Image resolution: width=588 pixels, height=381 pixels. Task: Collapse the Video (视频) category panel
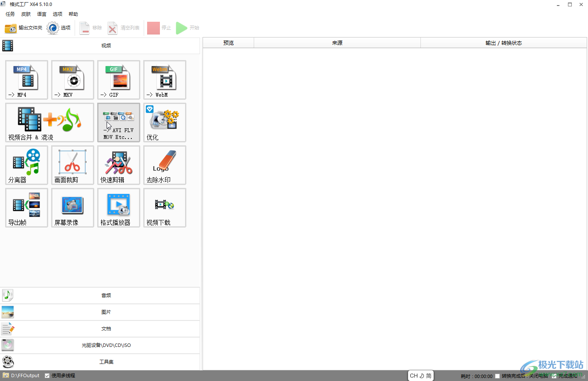pyautogui.click(x=100, y=46)
